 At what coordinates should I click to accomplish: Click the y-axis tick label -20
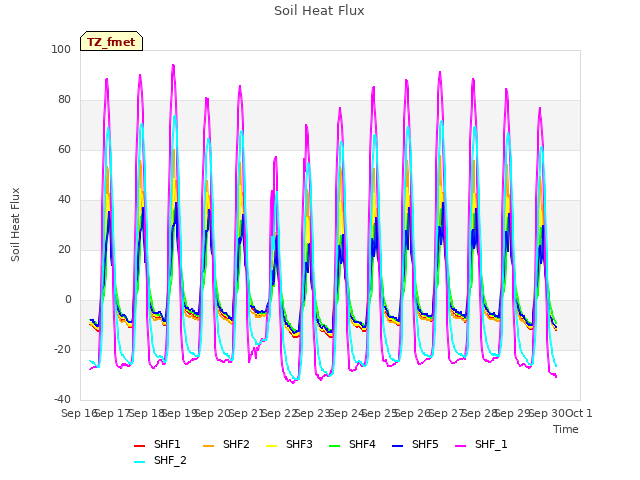click(x=62, y=350)
